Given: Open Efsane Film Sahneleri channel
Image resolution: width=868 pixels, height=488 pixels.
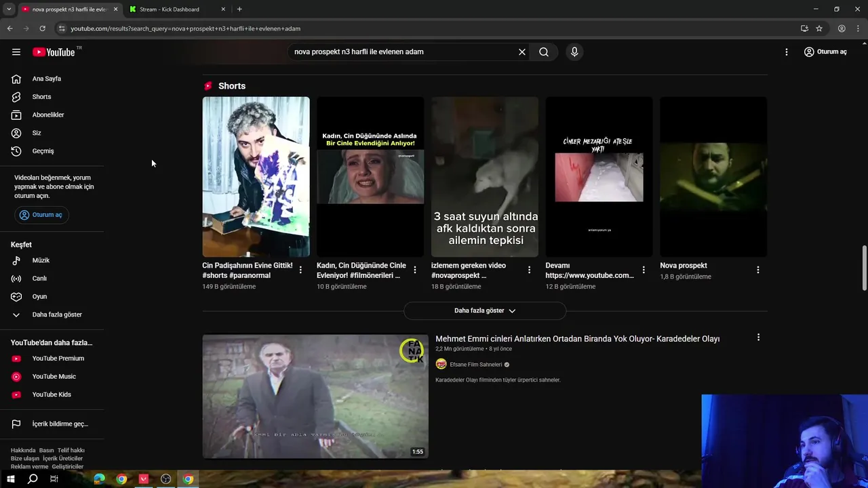Looking at the screenshot, I should (475, 365).
